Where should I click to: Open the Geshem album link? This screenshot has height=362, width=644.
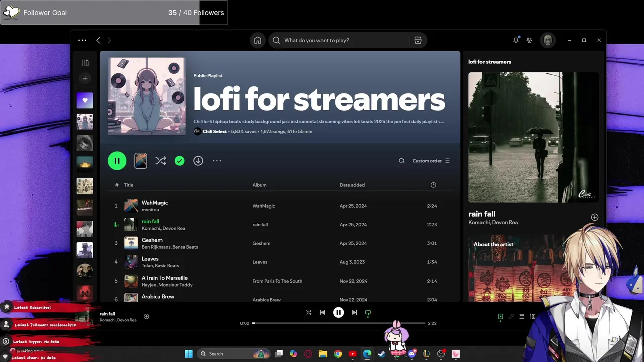point(261,243)
